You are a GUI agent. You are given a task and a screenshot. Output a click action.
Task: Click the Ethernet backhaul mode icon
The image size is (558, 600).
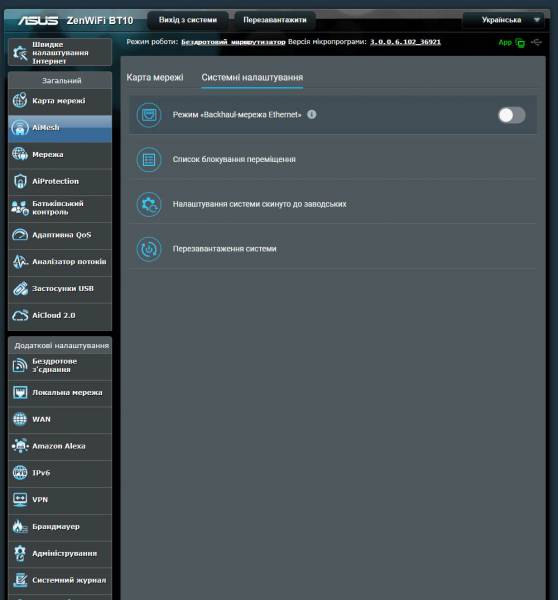click(149, 115)
